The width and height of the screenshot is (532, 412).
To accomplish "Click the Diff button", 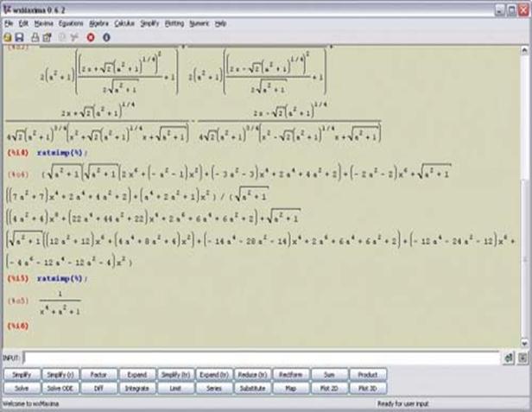I will [98, 388].
